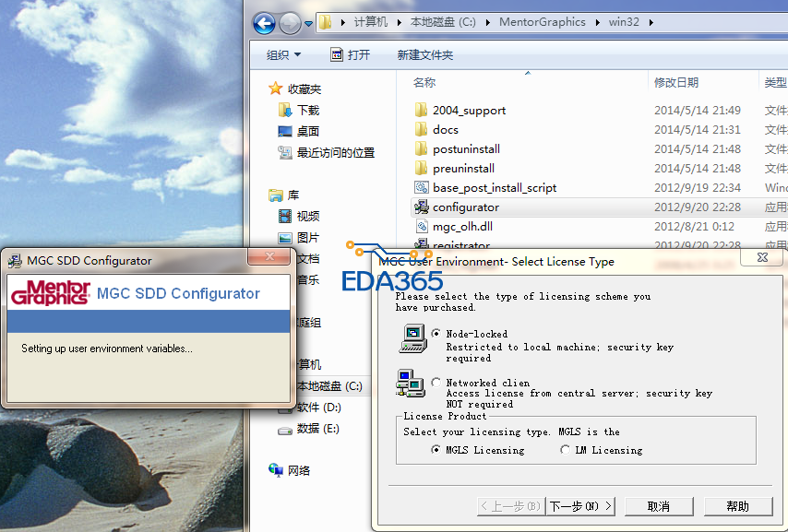Open the 图片 library
The width and height of the screenshot is (788, 532).
coord(307,238)
